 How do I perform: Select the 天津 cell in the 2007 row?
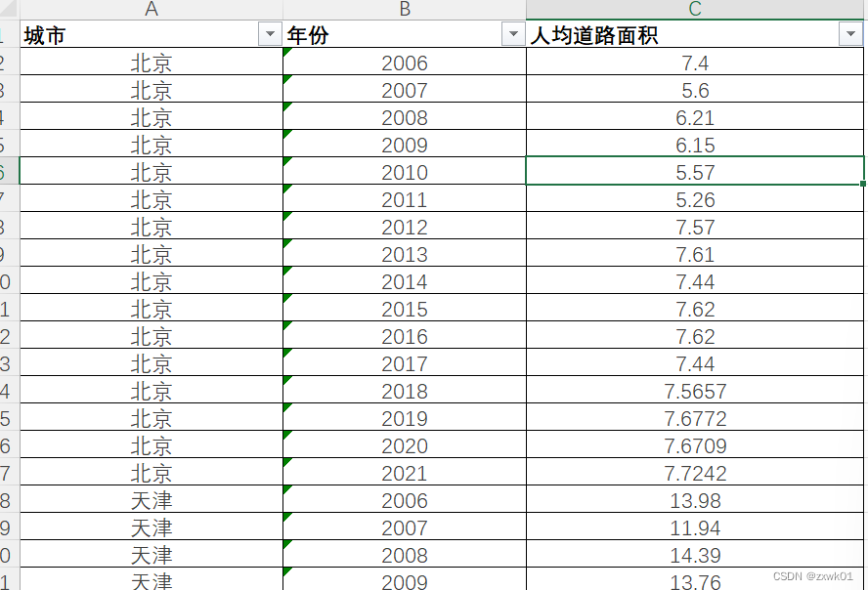click(x=152, y=527)
